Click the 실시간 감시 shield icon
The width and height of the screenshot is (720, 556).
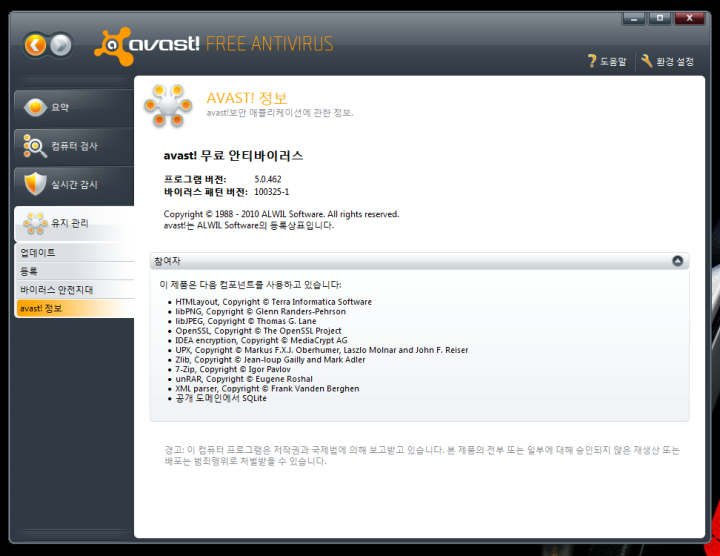(35, 184)
